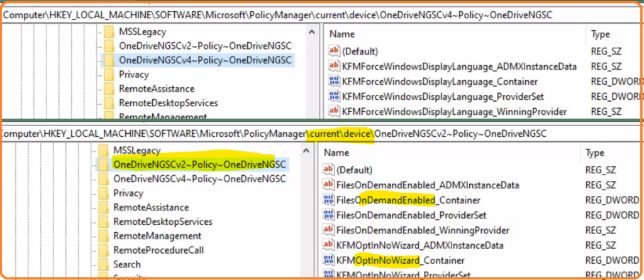Select RemoteAssistance key in bottom window
The height and width of the screenshot is (280, 644).
point(151,207)
